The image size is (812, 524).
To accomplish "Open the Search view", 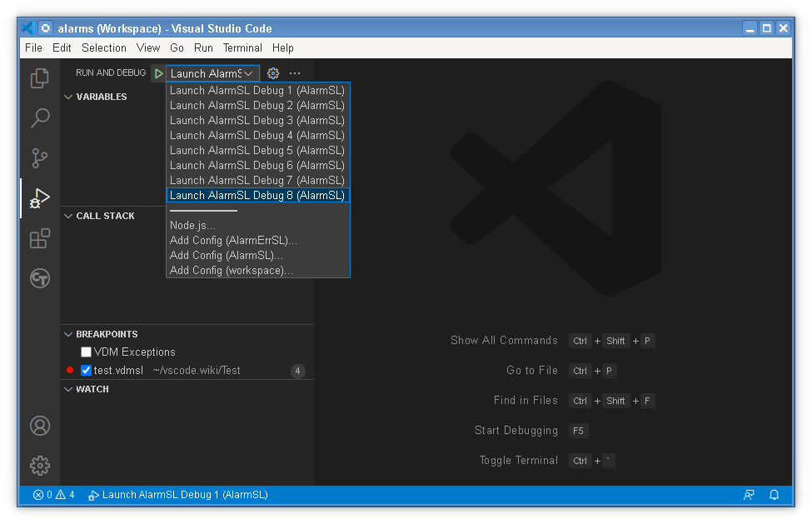I will click(39, 118).
